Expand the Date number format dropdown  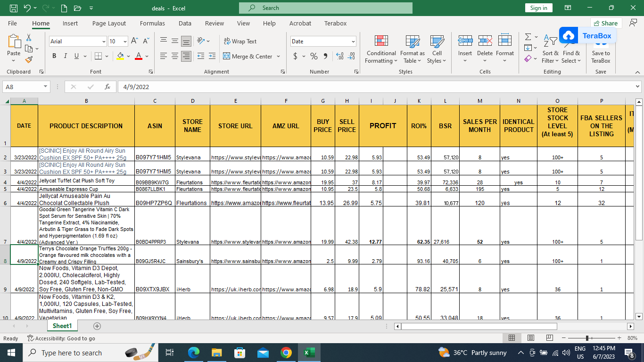(x=353, y=41)
